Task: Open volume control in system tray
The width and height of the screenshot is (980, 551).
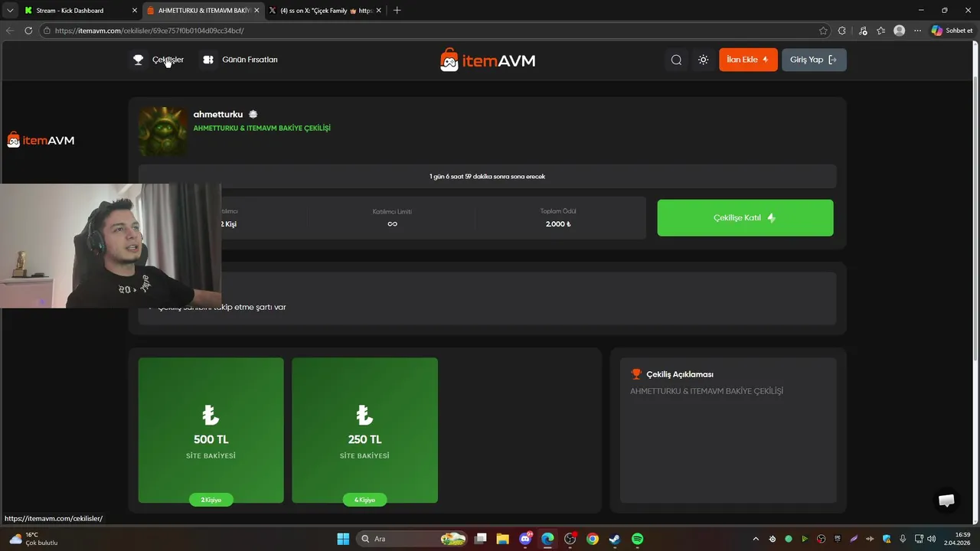Action: coord(931,539)
